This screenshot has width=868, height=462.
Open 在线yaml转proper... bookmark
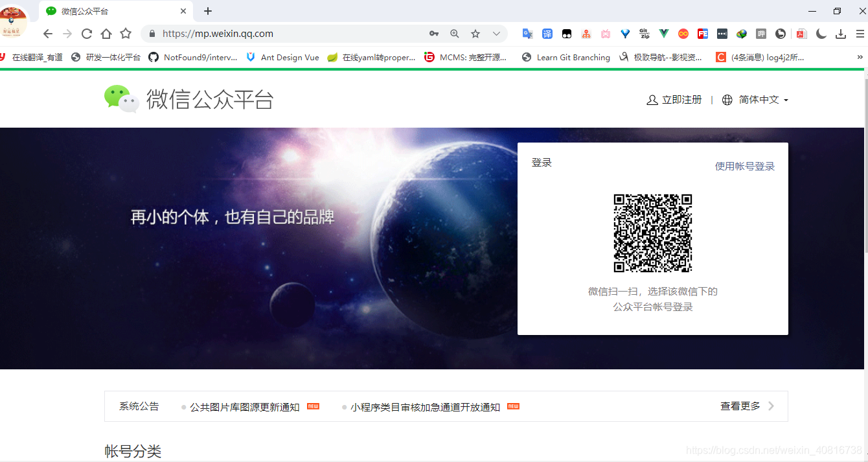[x=371, y=57]
